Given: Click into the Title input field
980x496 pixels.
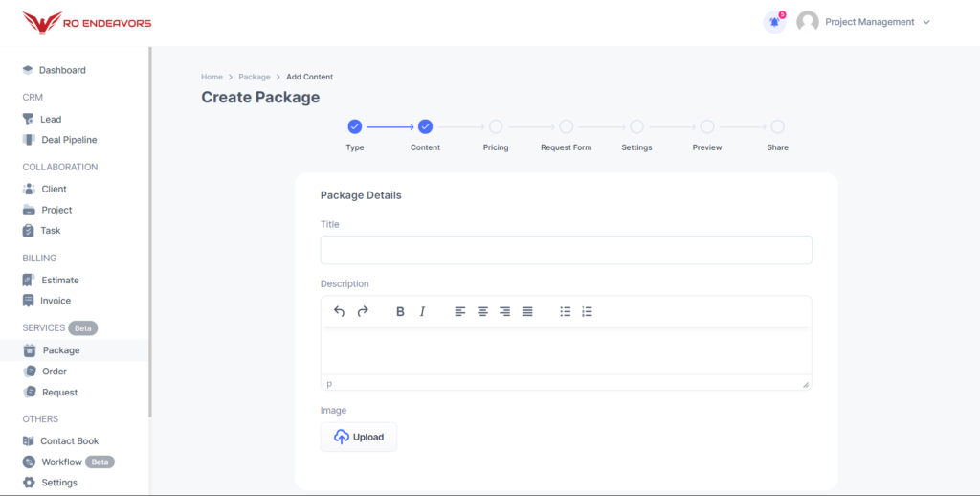Looking at the screenshot, I should click(566, 250).
